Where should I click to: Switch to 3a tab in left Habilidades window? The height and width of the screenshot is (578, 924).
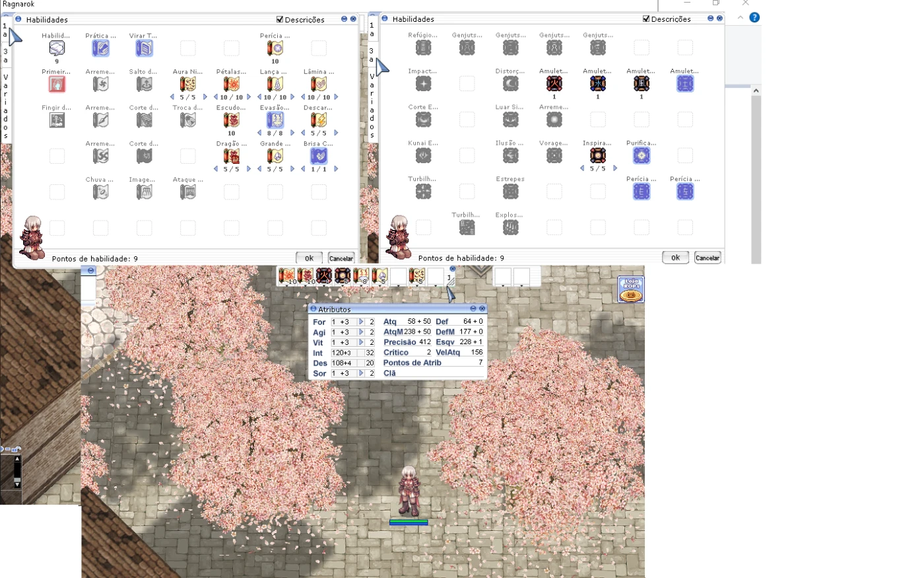tap(5, 55)
